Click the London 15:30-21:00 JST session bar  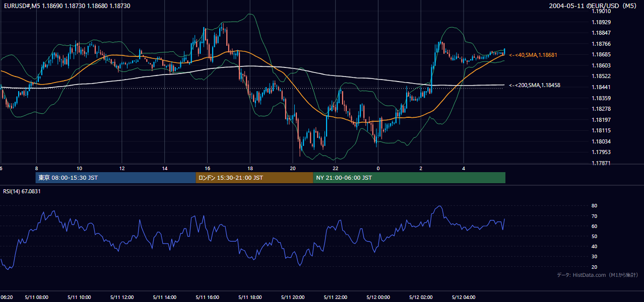click(x=254, y=178)
